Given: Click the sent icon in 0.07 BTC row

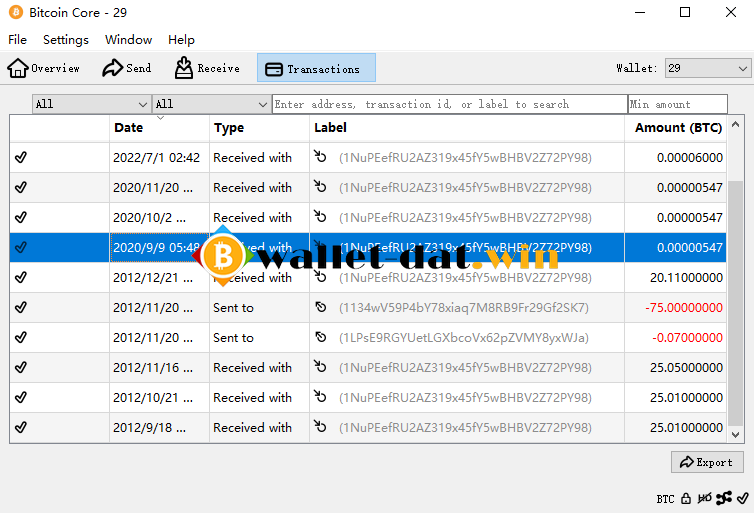Looking at the screenshot, I should (x=321, y=337).
